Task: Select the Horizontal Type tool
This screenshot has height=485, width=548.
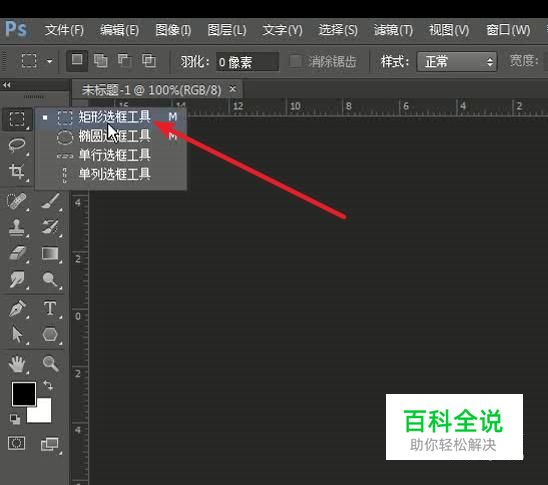Action: coord(50,309)
